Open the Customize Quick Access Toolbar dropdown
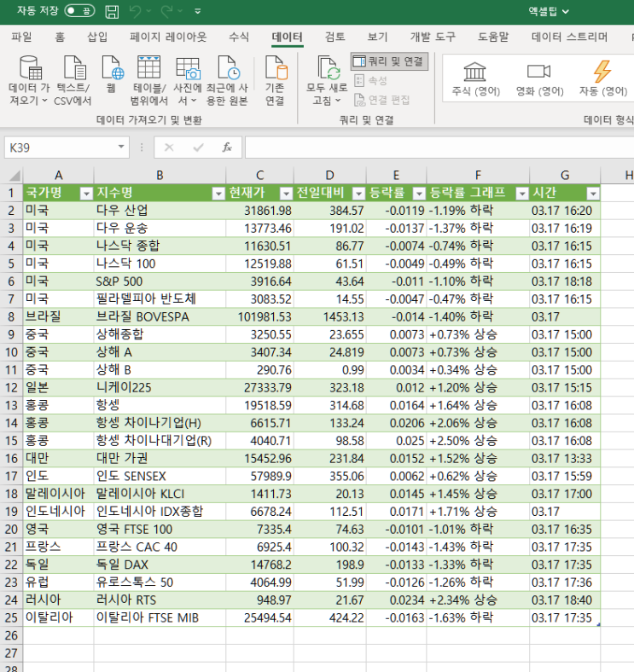 [x=198, y=11]
